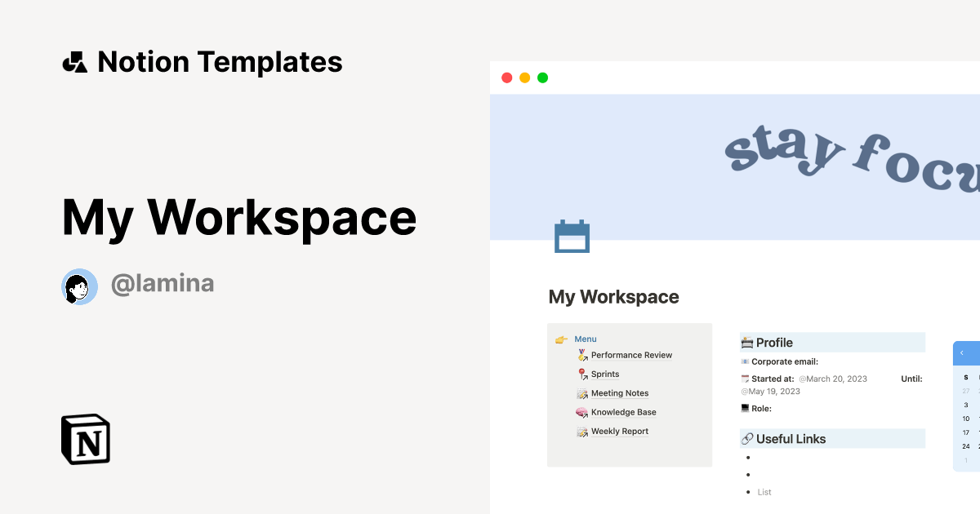The height and width of the screenshot is (514, 980).
Task: Click the Notion logo icon
Action: coord(85,439)
